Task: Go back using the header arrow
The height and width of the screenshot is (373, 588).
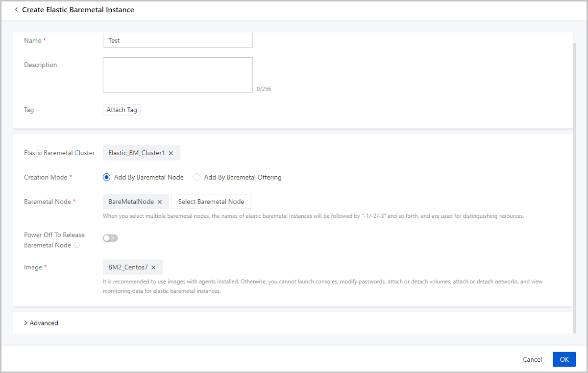Action: (16, 10)
